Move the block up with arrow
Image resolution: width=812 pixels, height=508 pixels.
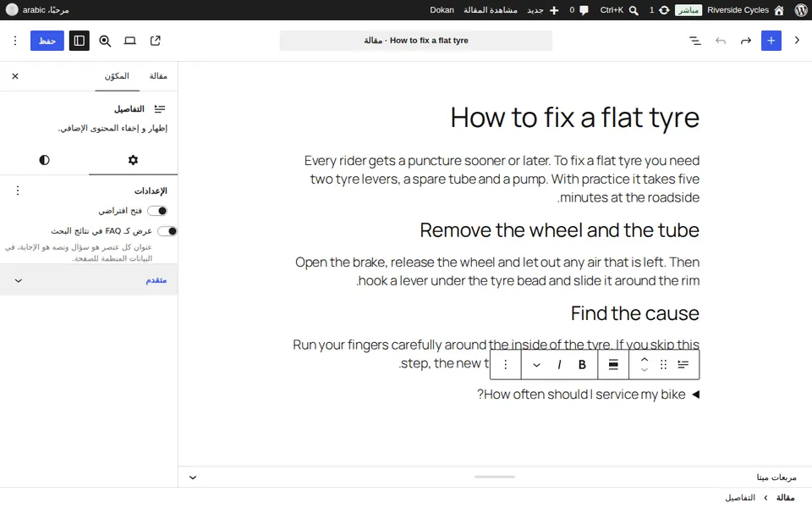(645, 359)
